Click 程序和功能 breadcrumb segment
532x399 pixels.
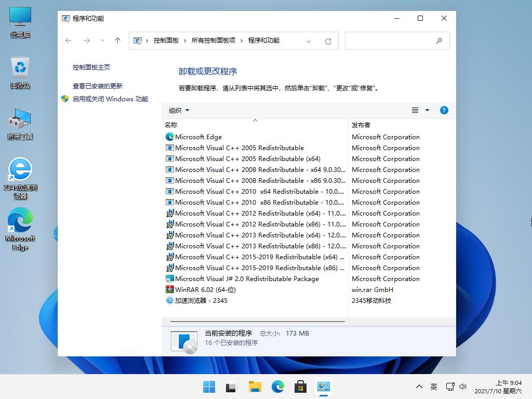coord(263,41)
